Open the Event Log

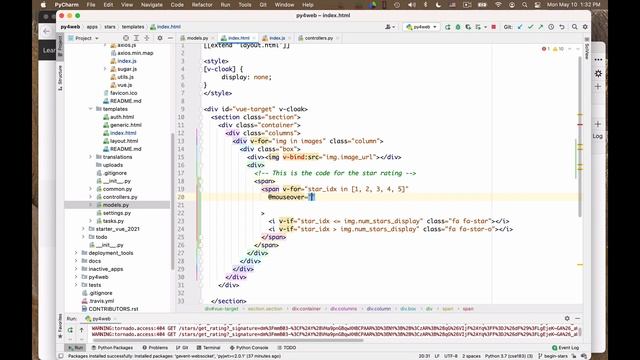566,348
